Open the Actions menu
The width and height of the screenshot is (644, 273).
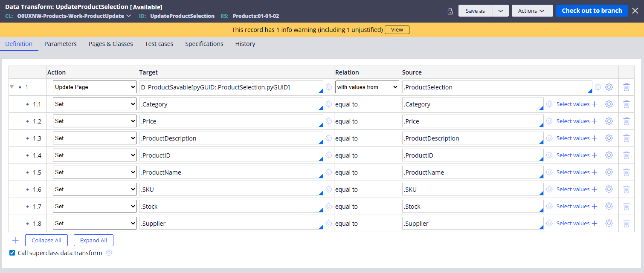pyautogui.click(x=532, y=11)
